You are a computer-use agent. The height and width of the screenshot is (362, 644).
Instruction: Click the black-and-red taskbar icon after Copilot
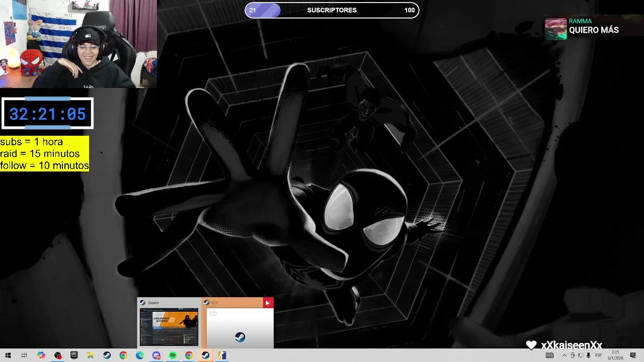58,355
